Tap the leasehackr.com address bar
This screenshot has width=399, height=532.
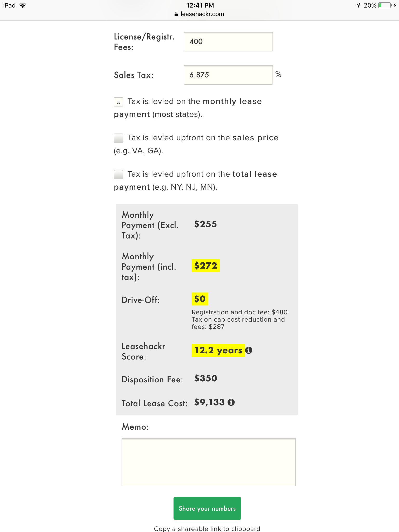199,14
